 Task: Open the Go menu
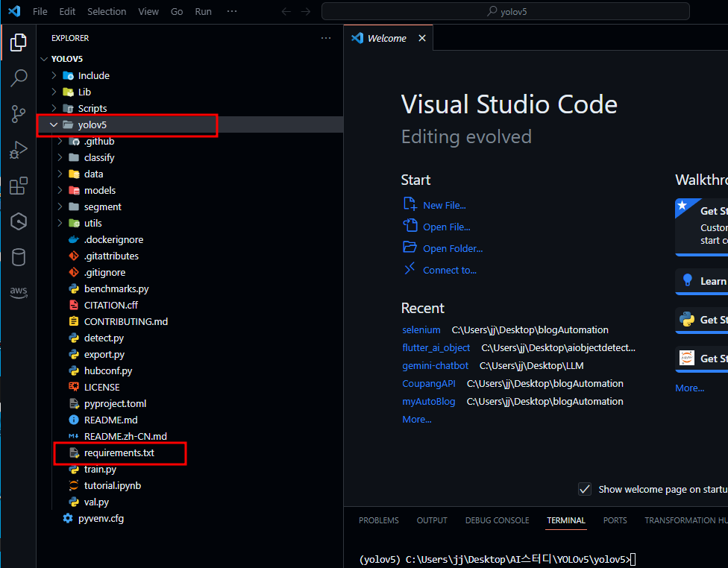point(177,12)
